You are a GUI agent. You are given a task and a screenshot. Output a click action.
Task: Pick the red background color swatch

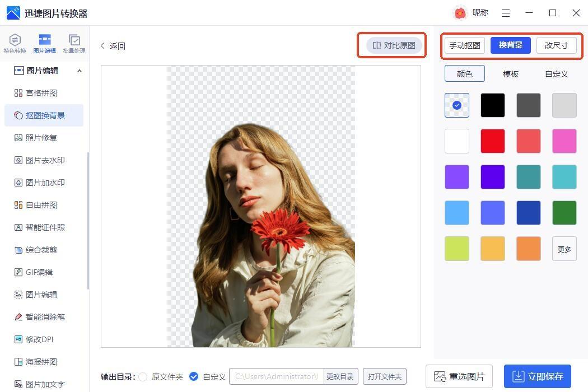pos(492,141)
